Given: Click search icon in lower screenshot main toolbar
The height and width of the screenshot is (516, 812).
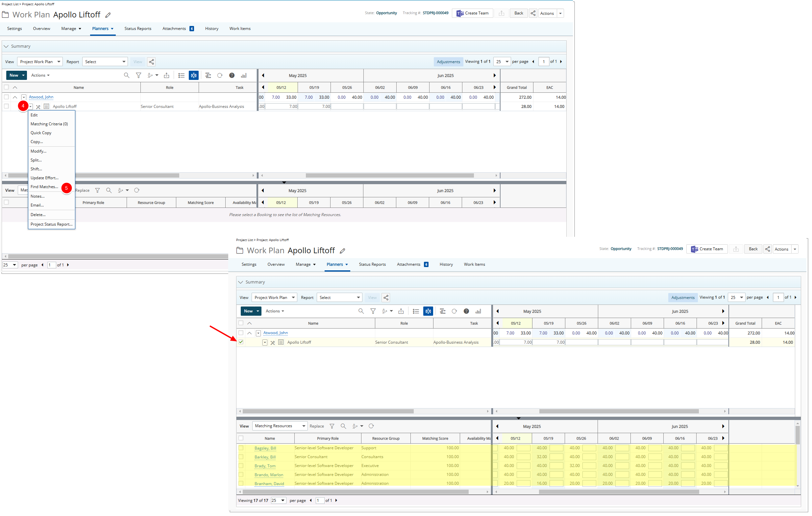Looking at the screenshot, I should (x=361, y=311).
